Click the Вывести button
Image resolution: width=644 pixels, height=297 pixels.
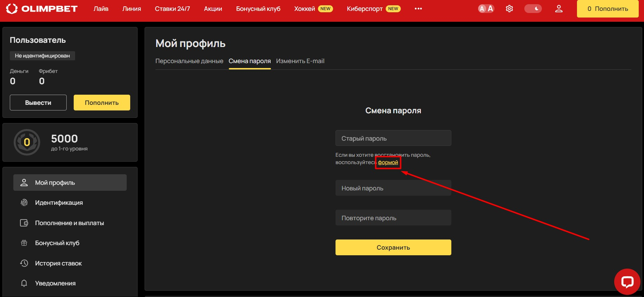[38, 103]
